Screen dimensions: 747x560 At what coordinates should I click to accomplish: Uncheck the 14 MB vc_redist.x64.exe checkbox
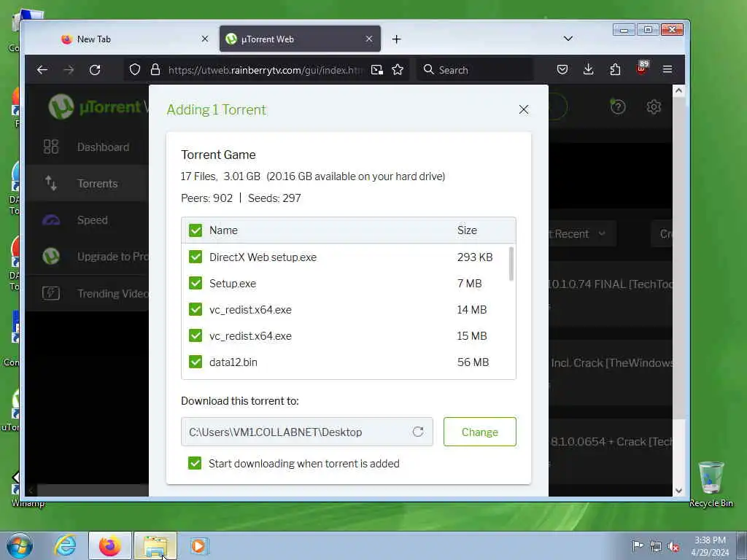pyautogui.click(x=196, y=309)
